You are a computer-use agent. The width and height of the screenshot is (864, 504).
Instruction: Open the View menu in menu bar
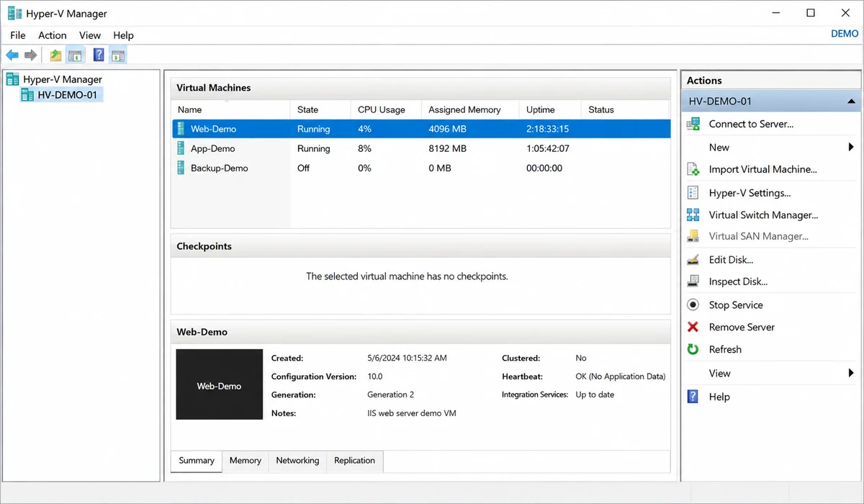[90, 35]
